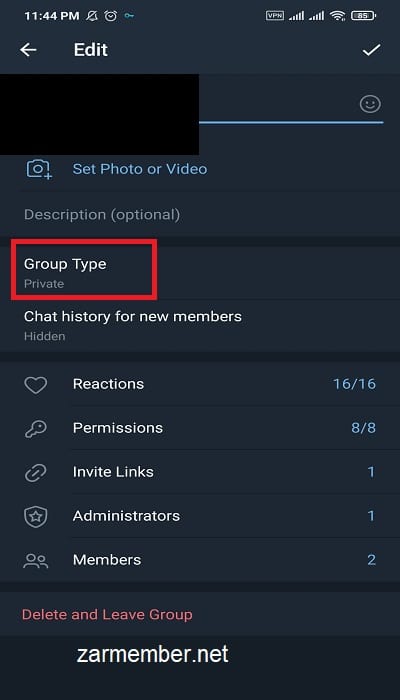Open Group Type setting
The width and height of the screenshot is (400, 700).
pyautogui.click(x=200, y=272)
